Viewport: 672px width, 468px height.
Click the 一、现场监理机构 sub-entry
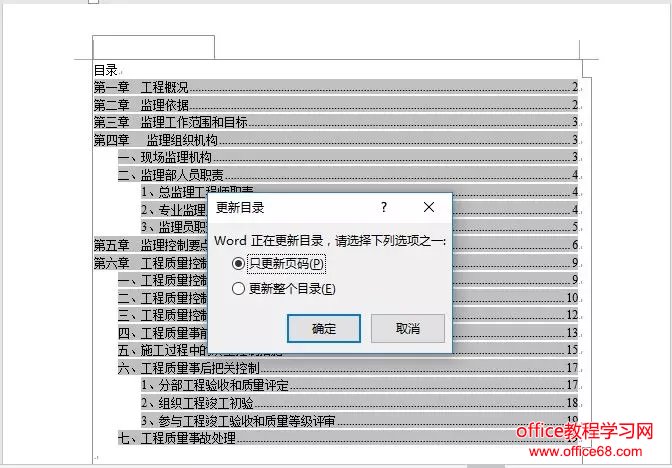(348, 157)
